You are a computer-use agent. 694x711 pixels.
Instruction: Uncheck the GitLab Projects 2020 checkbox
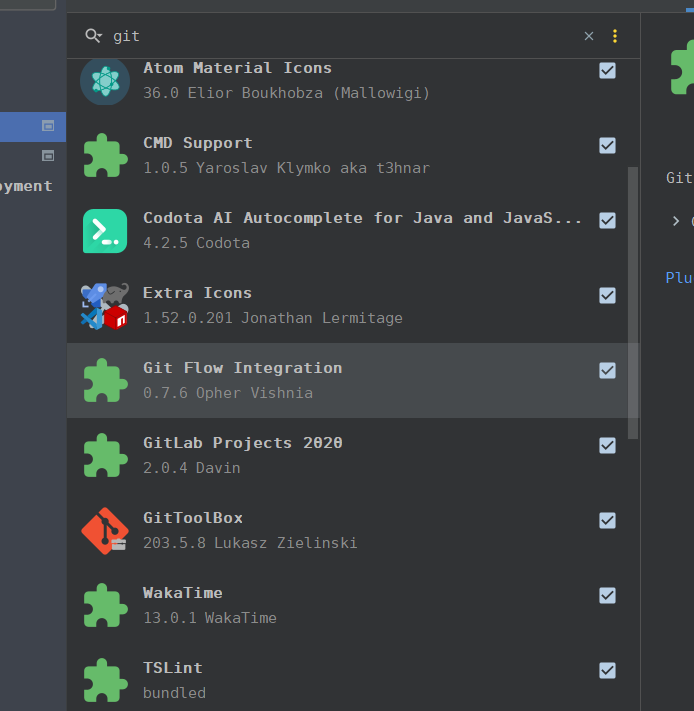tap(607, 446)
